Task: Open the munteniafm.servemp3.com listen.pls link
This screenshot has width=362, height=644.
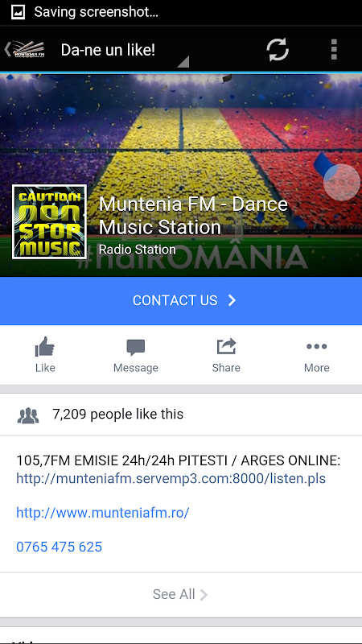Action: pos(171,478)
